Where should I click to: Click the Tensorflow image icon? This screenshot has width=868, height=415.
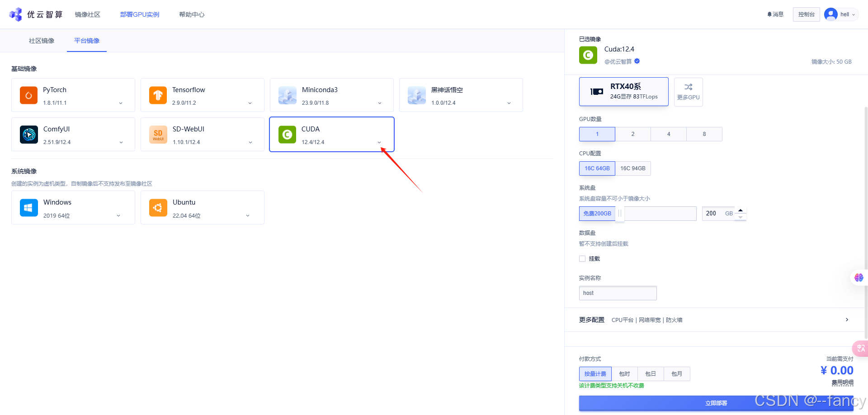point(158,95)
